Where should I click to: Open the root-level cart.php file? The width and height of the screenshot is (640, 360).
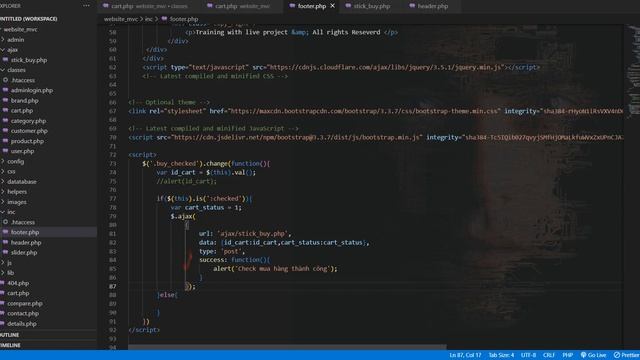coord(18,293)
